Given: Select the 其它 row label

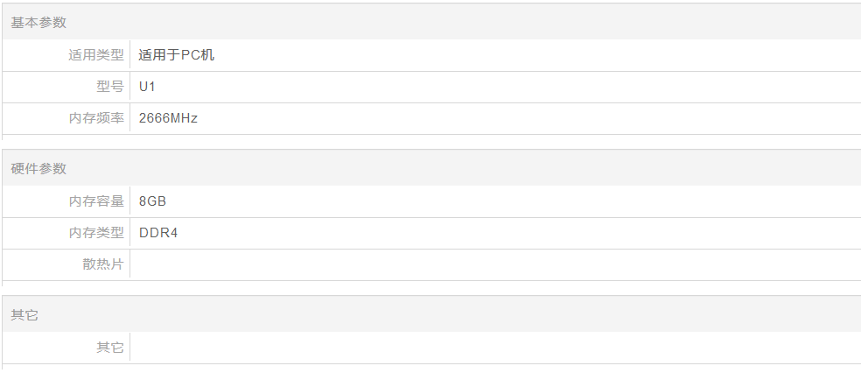Looking at the screenshot, I should pos(110,348).
